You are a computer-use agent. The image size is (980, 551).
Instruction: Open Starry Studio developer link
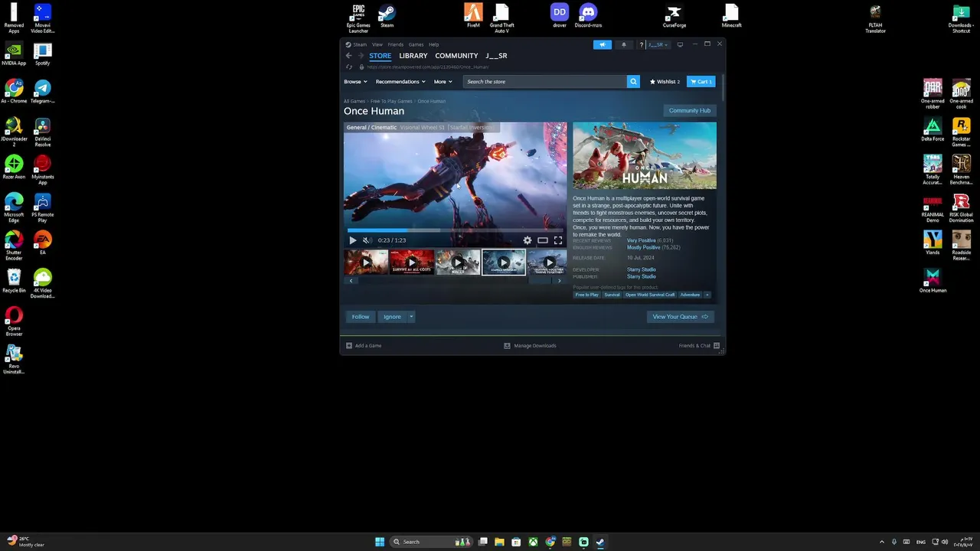click(641, 269)
